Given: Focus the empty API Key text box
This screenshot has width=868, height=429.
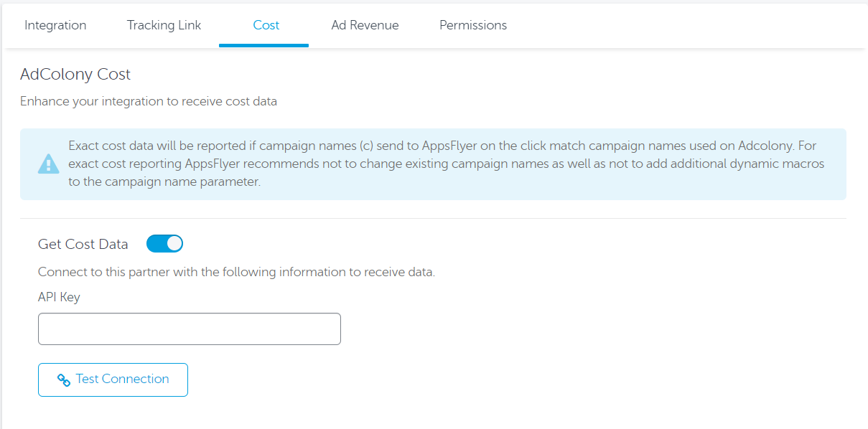Looking at the screenshot, I should click(x=189, y=329).
